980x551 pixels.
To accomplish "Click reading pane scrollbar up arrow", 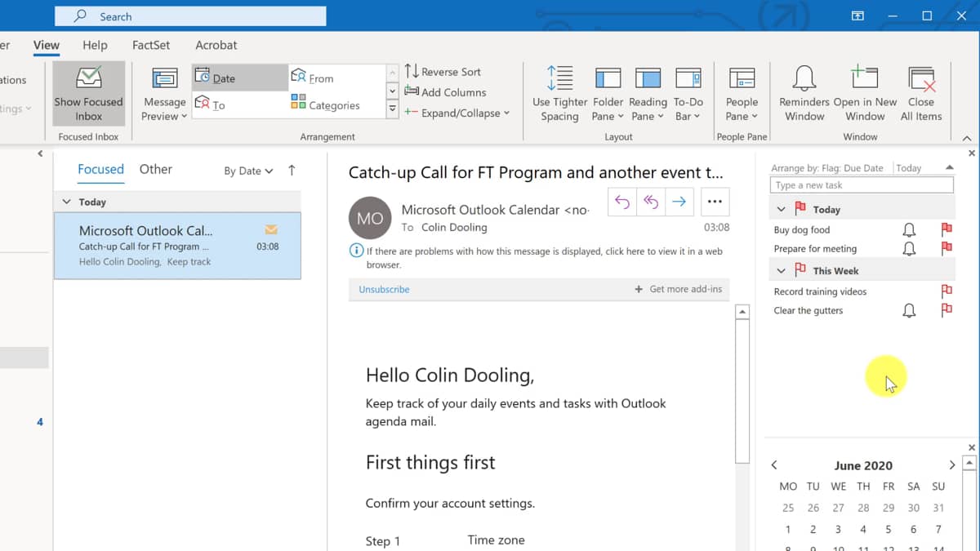I will point(742,312).
